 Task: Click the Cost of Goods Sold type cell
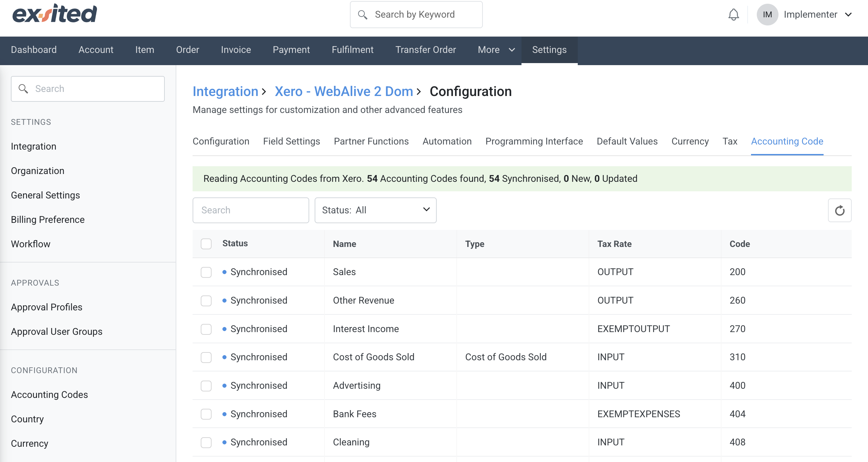tap(506, 357)
